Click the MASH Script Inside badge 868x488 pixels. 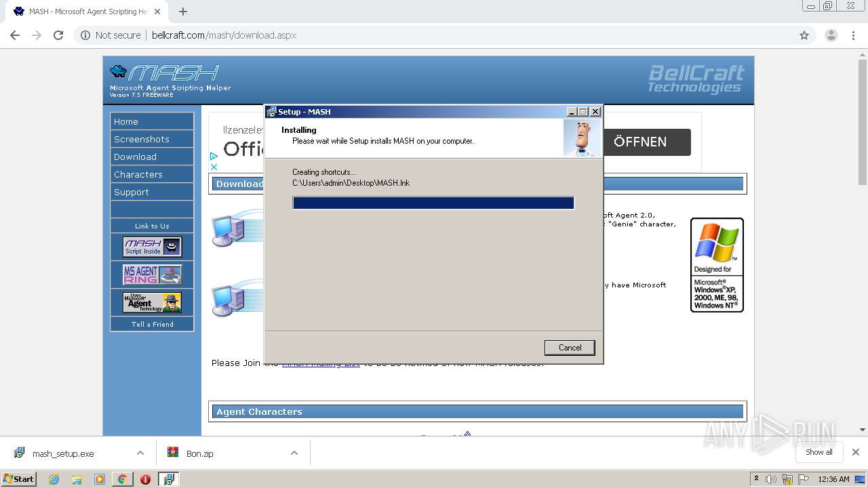pyautogui.click(x=152, y=247)
